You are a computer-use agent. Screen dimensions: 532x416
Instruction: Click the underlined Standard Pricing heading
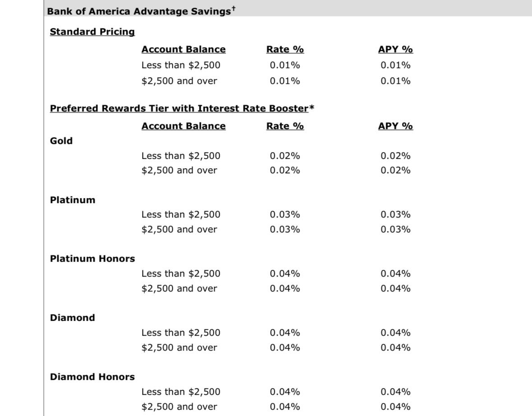coord(92,32)
